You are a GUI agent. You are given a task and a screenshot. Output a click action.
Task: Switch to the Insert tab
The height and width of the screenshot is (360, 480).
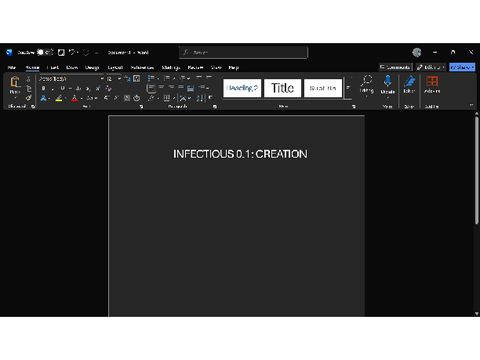click(x=53, y=67)
